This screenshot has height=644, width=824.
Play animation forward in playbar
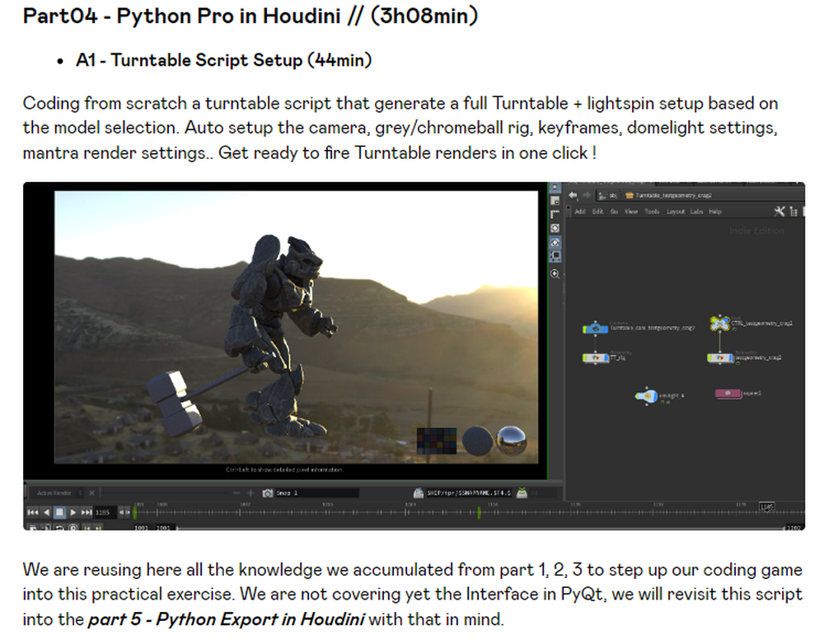(x=73, y=511)
